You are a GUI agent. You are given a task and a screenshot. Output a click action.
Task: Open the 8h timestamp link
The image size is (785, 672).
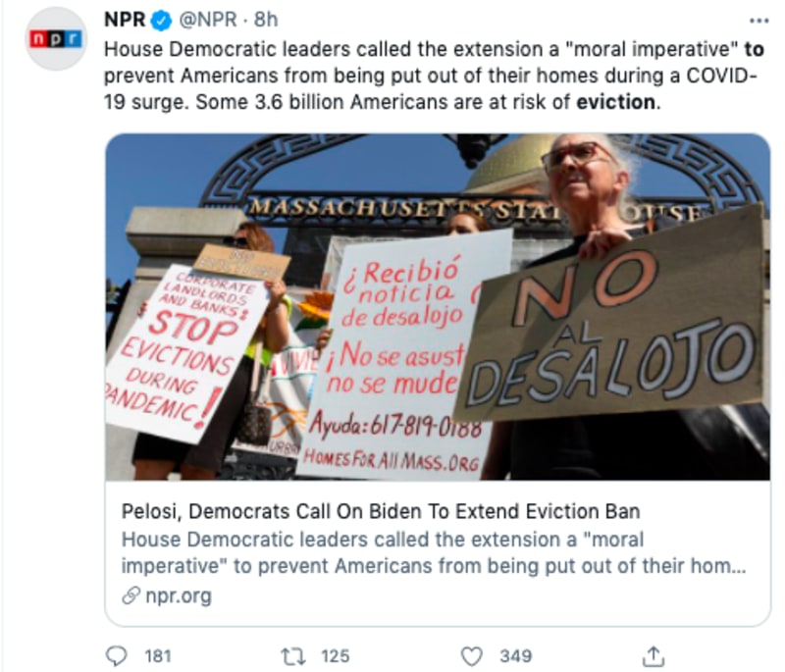[266, 20]
